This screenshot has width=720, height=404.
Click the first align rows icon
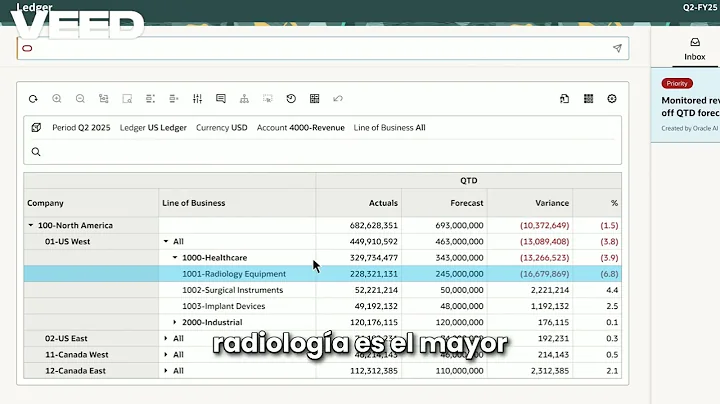(151, 99)
